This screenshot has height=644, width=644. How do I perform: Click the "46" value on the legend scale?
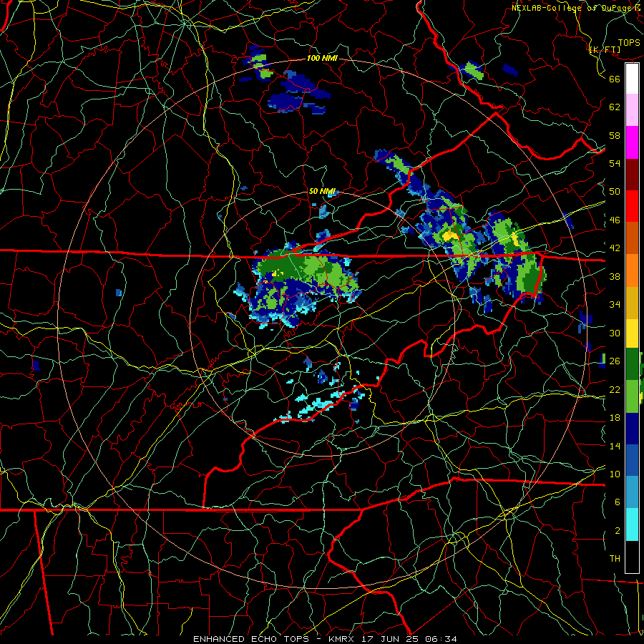[615, 220]
